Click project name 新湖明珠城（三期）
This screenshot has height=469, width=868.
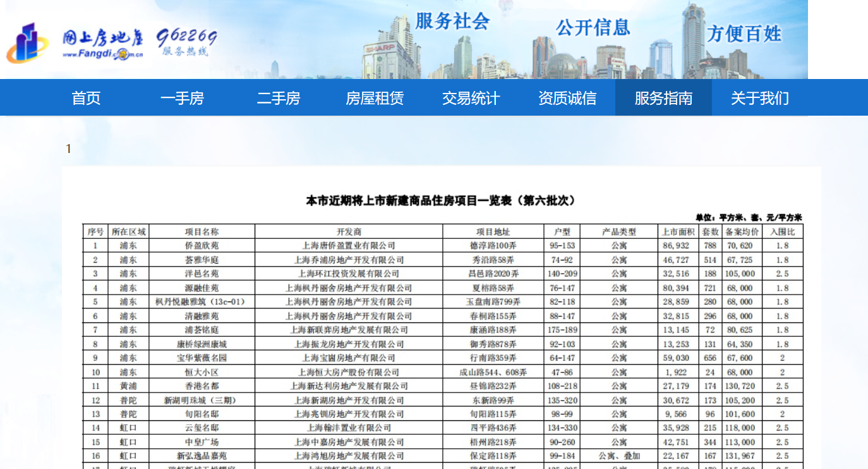(x=202, y=400)
